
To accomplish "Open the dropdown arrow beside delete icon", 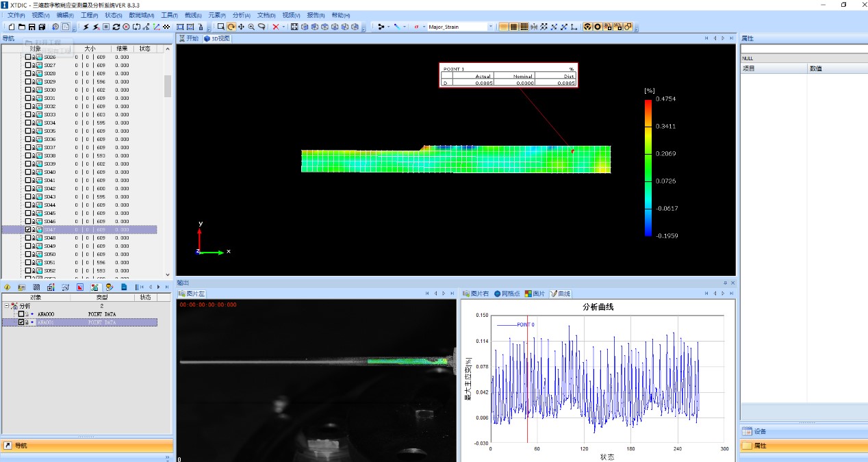I will click(284, 27).
